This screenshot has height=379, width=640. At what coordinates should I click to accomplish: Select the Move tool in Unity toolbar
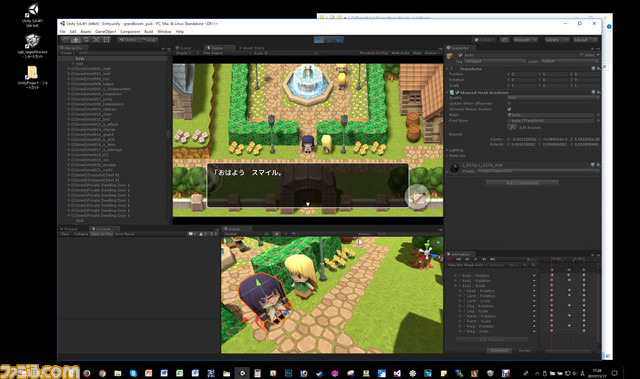[76, 40]
